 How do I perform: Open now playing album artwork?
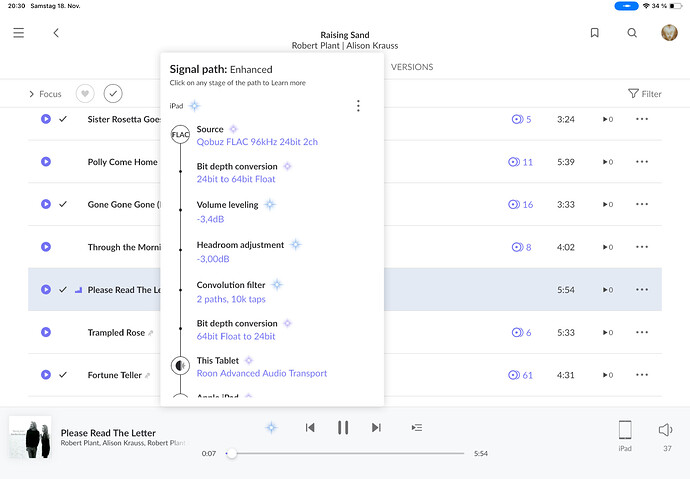tap(30, 438)
